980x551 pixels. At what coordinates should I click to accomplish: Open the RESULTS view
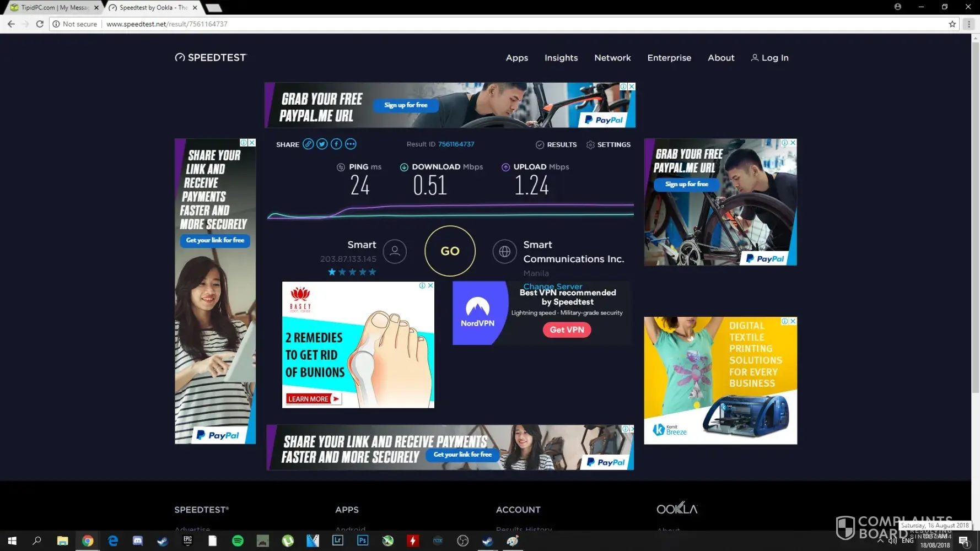point(556,145)
